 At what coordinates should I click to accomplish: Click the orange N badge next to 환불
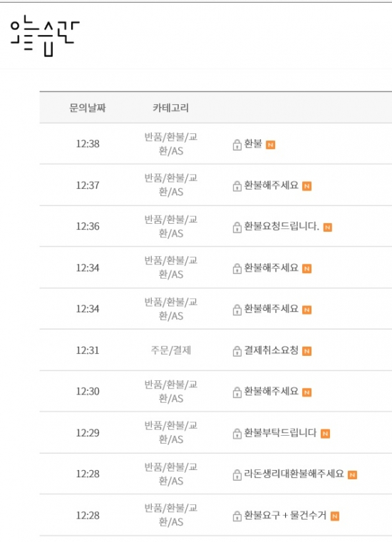(x=270, y=145)
